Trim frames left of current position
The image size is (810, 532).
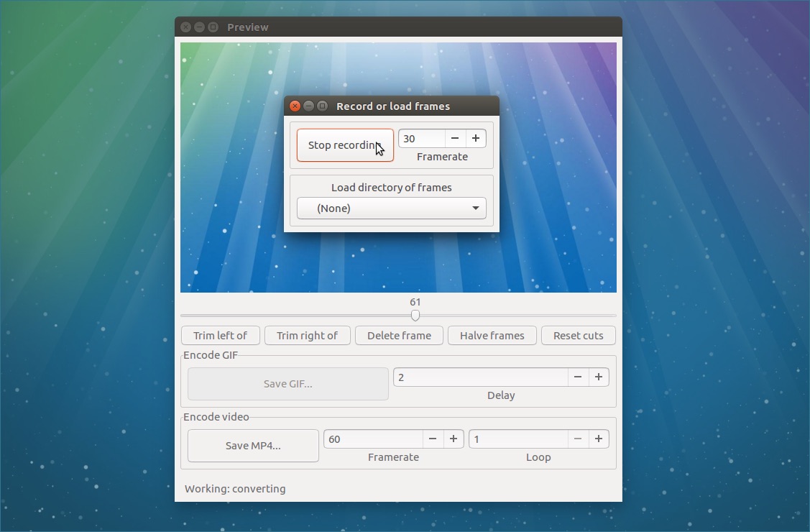click(x=220, y=335)
